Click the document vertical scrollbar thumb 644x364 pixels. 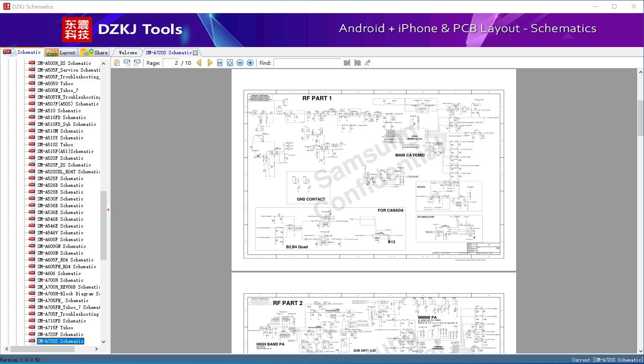(x=641, y=118)
